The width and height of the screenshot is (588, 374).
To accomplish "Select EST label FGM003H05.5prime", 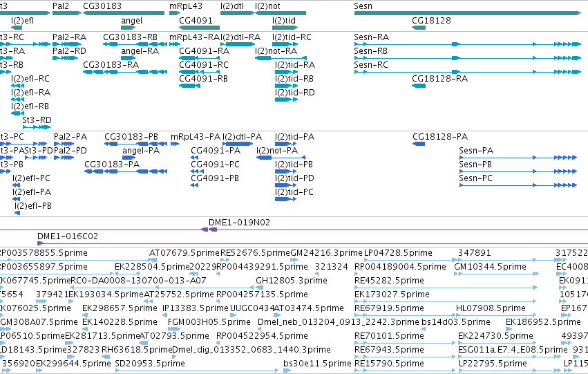I will pos(209,323).
